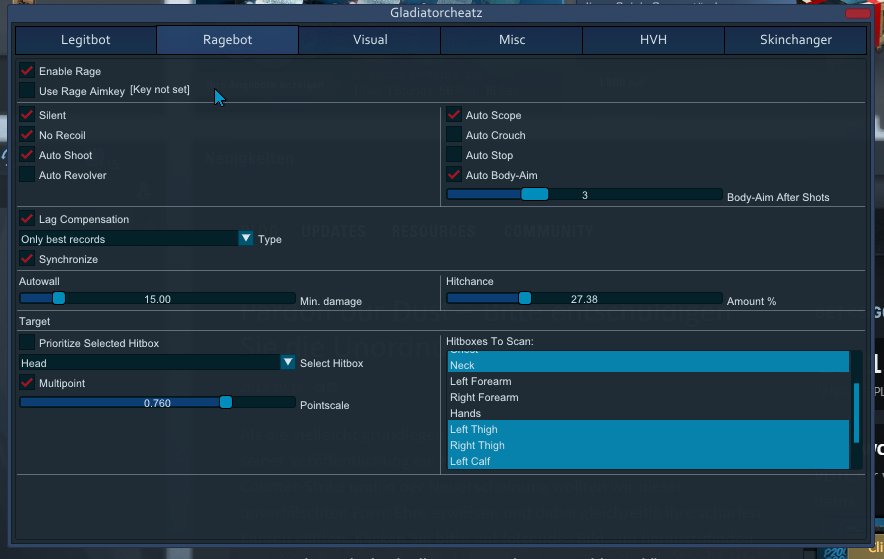
Task: Click the Only best records combo box
Action: point(128,239)
